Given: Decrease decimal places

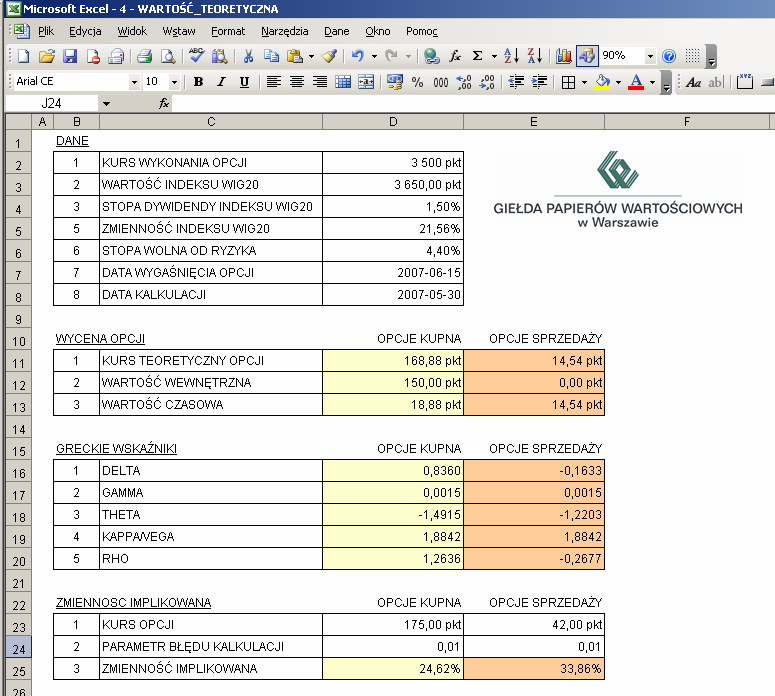Looking at the screenshot, I should (x=487, y=82).
